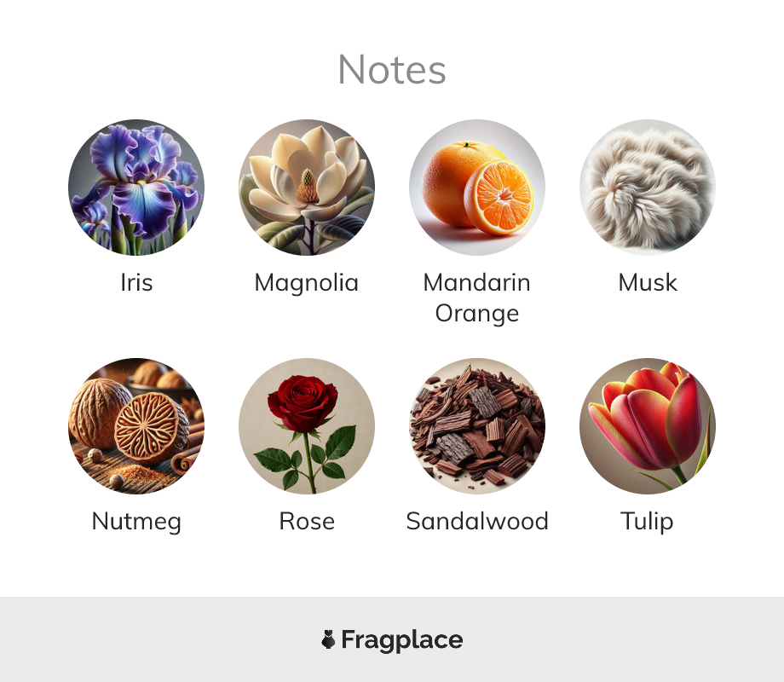Open the Tulip note label
The image size is (784, 682).
(648, 523)
